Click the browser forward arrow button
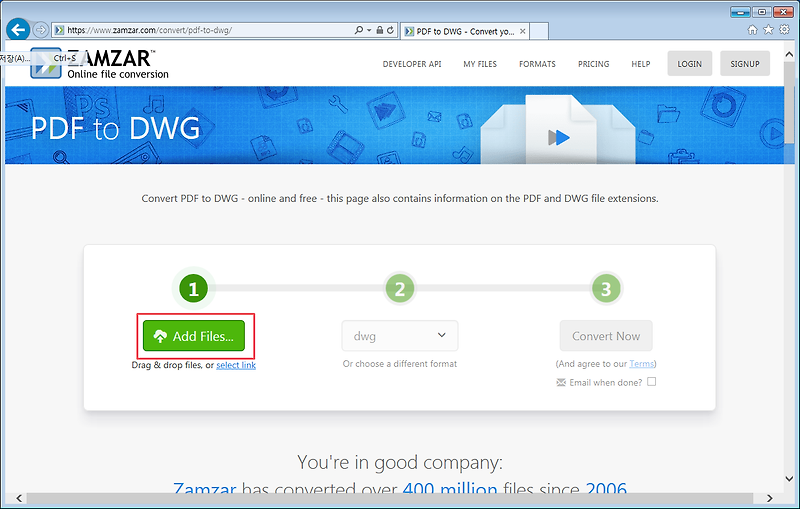Viewport: 800px width, 509px height. 40,30
